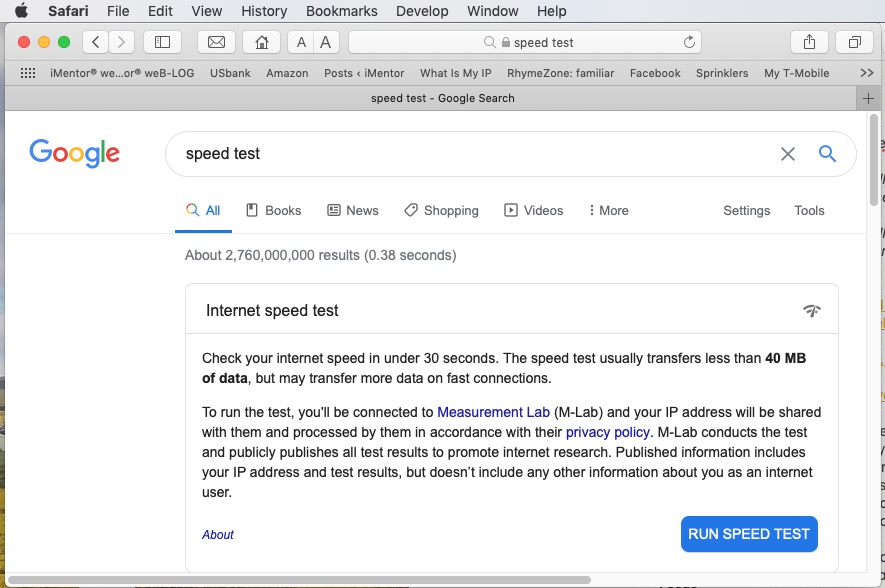Go back with Safari's back arrow
The image size is (885, 588).
pyautogui.click(x=96, y=42)
